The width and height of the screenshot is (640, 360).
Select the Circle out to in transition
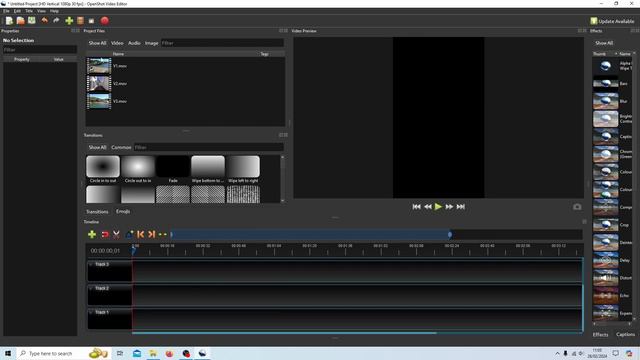pos(138,167)
